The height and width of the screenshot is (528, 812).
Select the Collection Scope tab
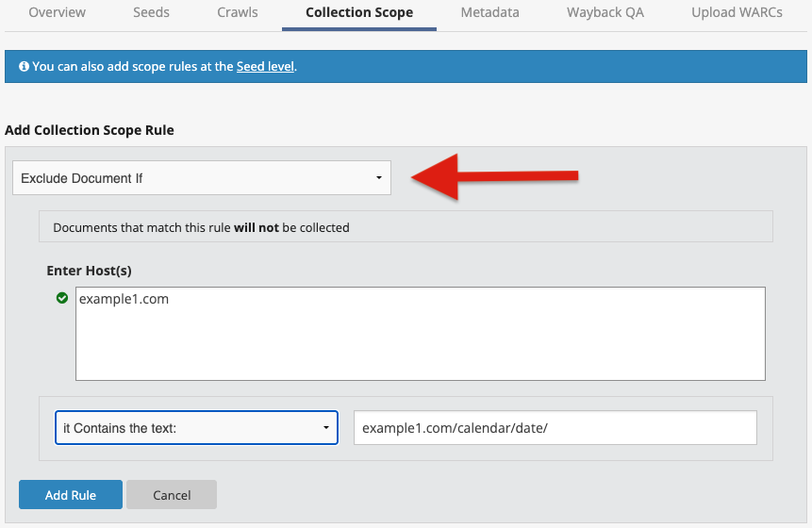tap(359, 12)
